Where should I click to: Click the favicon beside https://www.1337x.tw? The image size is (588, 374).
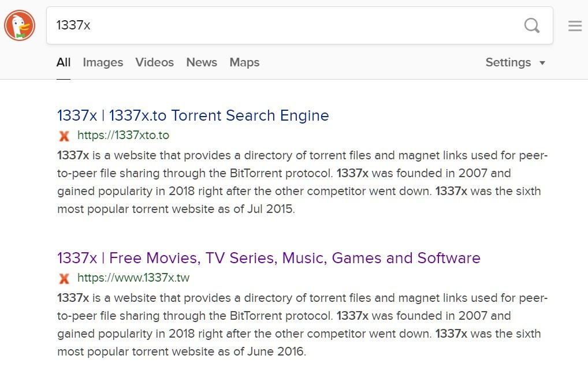coord(64,278)
